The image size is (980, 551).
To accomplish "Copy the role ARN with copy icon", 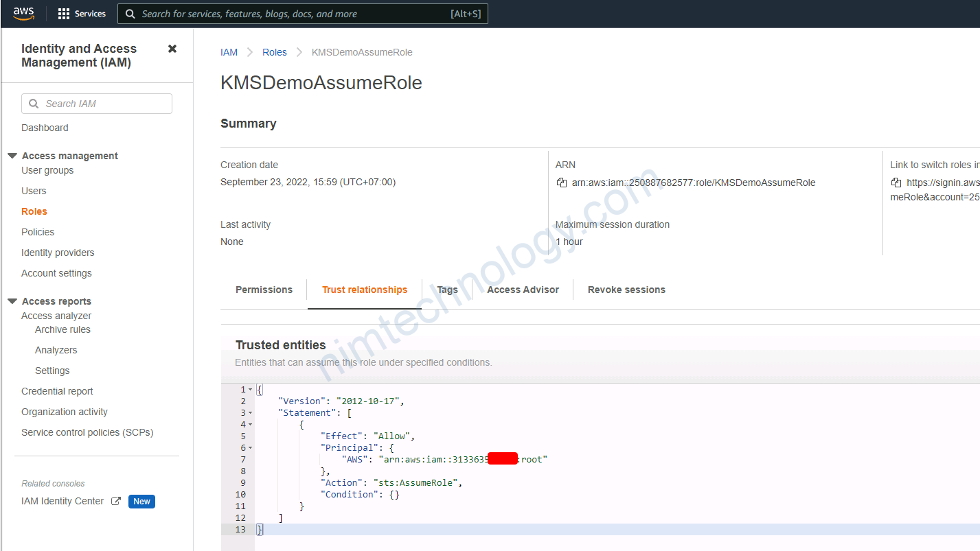I will coord(562,183).
